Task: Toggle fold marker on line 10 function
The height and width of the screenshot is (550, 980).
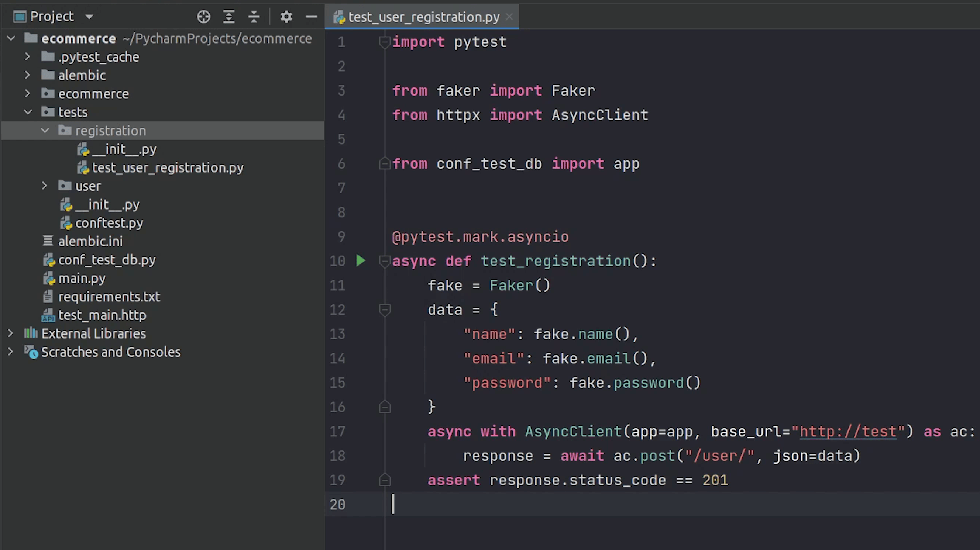Action: [x=385, y=261]
